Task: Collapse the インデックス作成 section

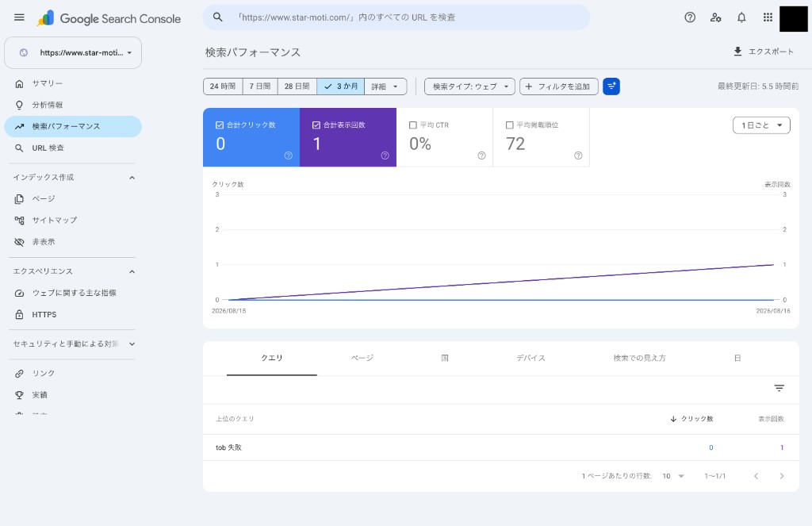Action: point(132,178)
